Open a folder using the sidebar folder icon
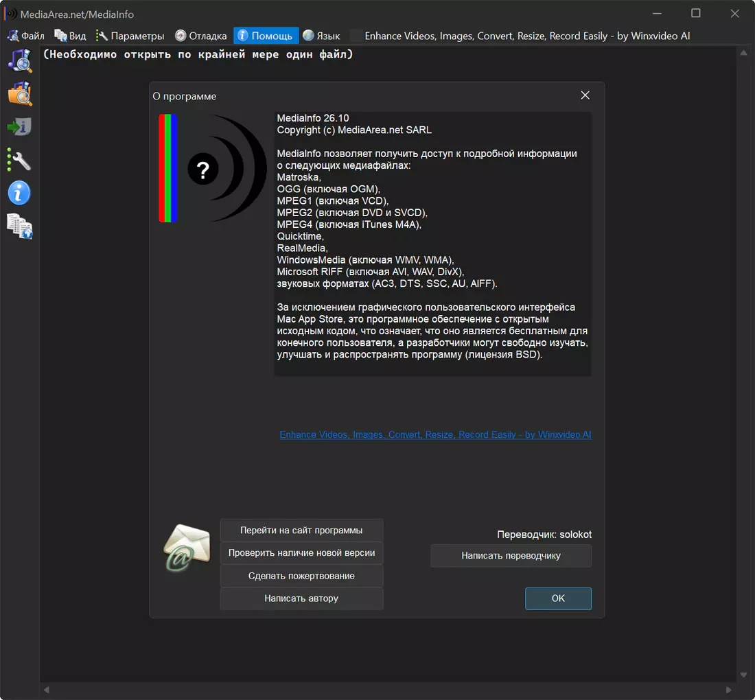The image size is (755, 700). pos(20,93)
